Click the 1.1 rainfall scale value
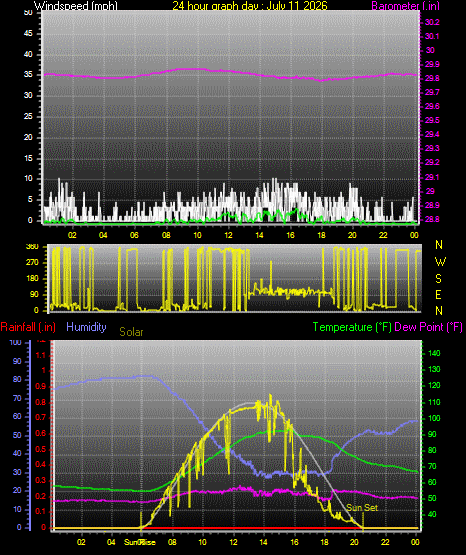 click(41, 355)
